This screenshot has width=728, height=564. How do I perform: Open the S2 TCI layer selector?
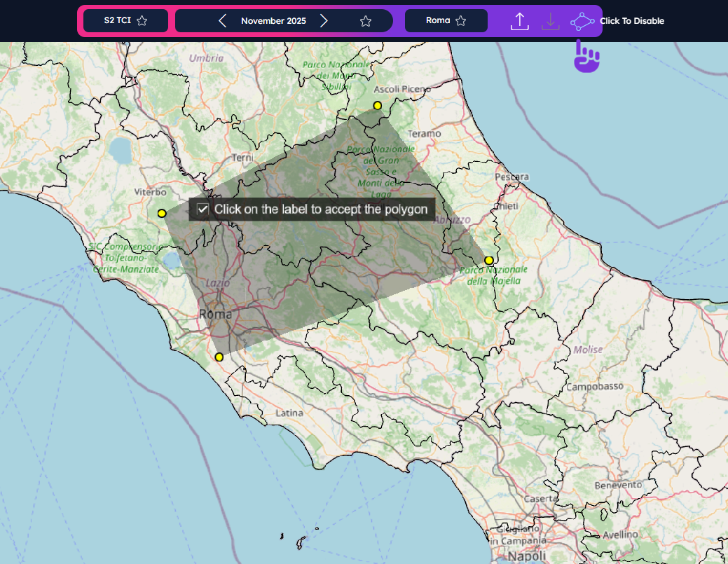pos(117,21)
